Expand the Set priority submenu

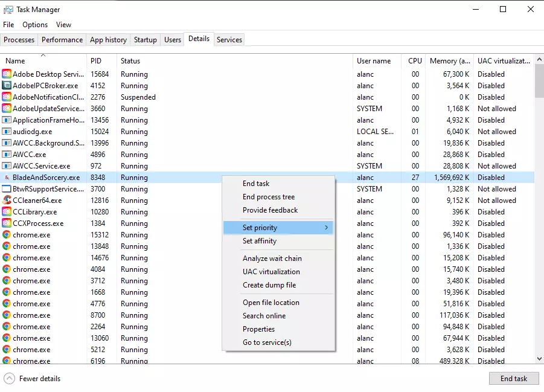click(278, 228)
